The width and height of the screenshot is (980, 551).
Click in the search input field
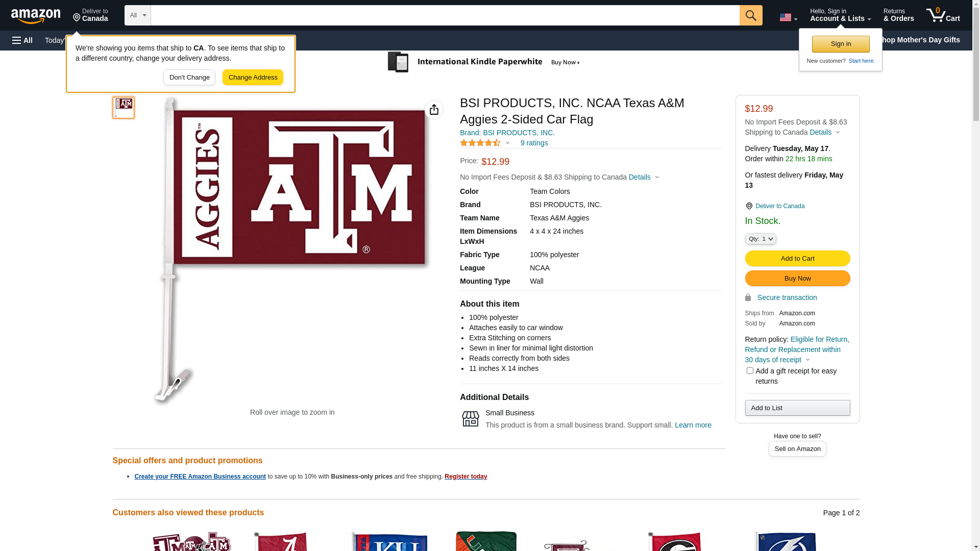pyautogui.click(x=445, y=15)
